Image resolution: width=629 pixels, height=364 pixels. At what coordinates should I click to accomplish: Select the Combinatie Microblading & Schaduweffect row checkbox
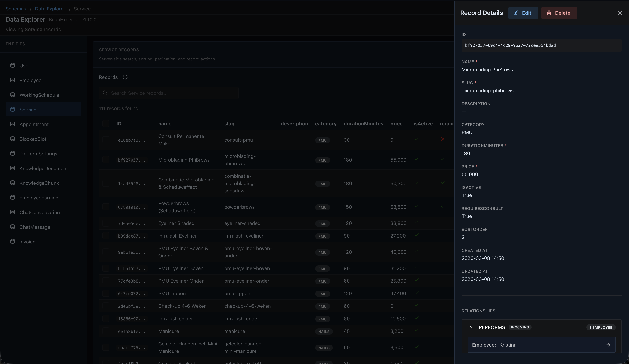(x=106, y=183)
